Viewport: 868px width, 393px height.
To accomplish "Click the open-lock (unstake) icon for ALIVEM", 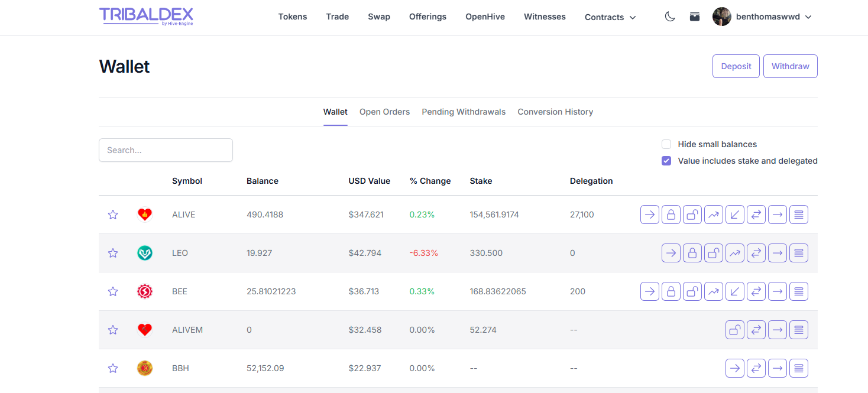I will [x=735, y=330].
